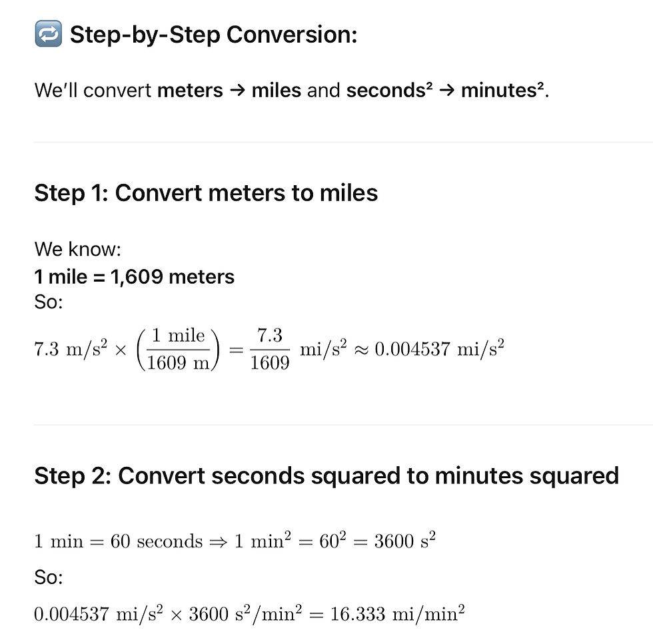The height and width of the screenshot is (644, 653).
Task: Click the We know: line
Action: (77, 249)
